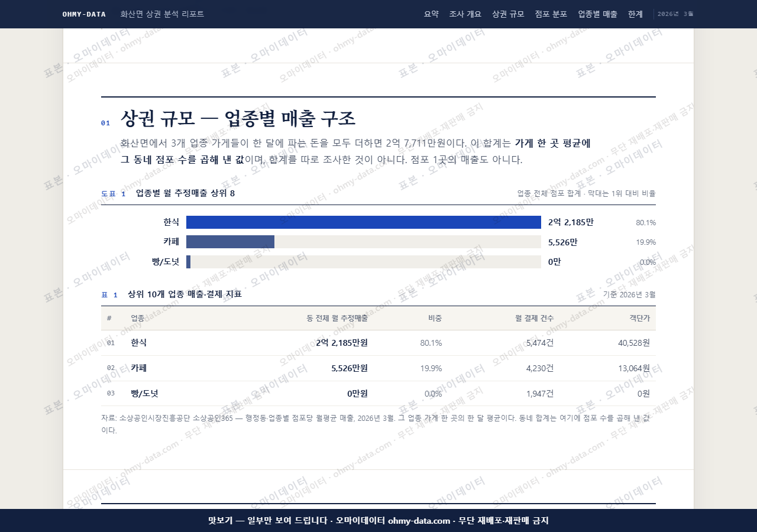Jump to 상권 규모 section
The height and width of the screenshot is (532, 757).
(x=508, y=14)
